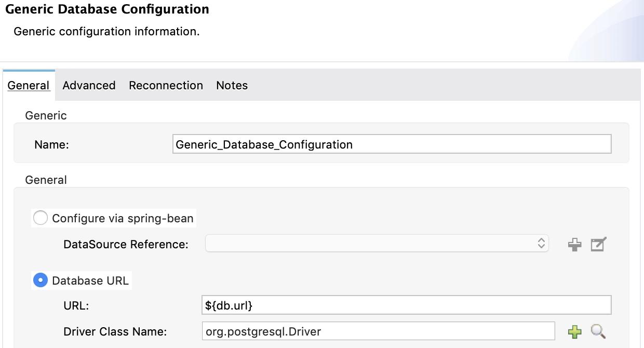Click the 'Generic Database Configuration' dialog title
This screenshot has width=644, height=348.
[x=107, y=9]
